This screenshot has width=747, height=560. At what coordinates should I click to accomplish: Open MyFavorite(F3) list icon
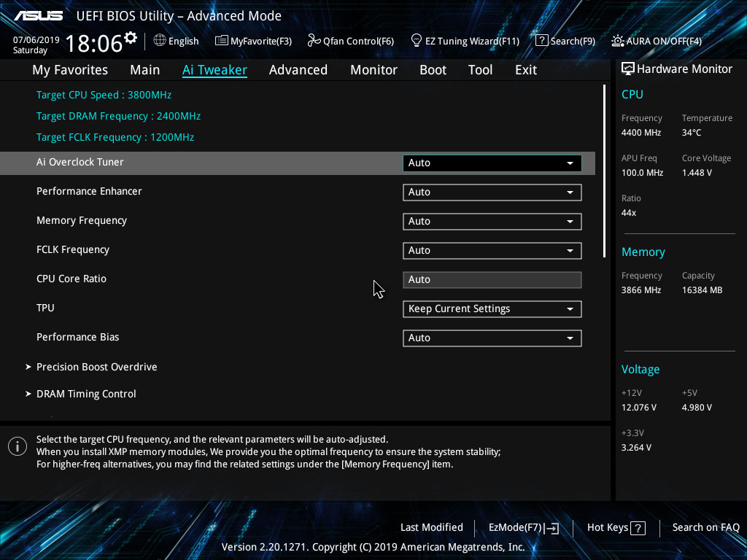point(222,41)
